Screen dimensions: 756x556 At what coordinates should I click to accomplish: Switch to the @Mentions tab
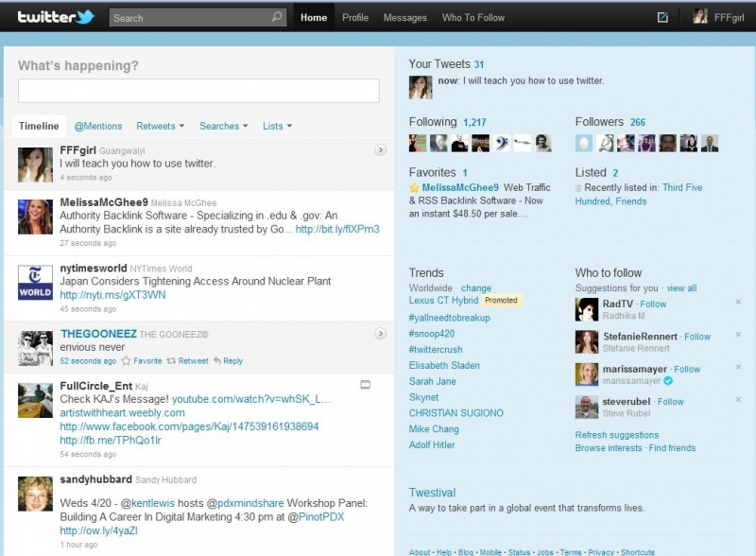pos(98,126)
